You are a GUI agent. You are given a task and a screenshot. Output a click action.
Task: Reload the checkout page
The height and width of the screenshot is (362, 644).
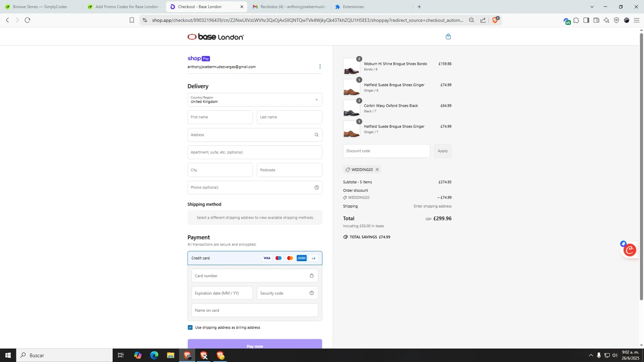27,20
